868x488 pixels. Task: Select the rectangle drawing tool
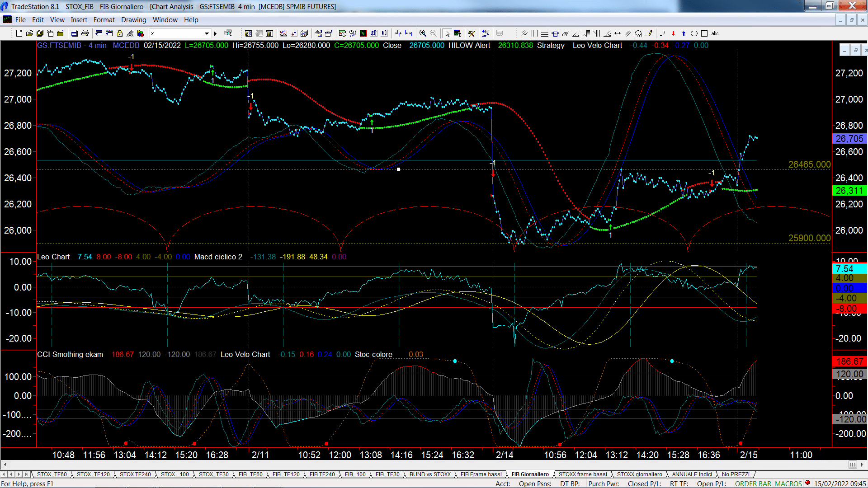pos(704,33)
